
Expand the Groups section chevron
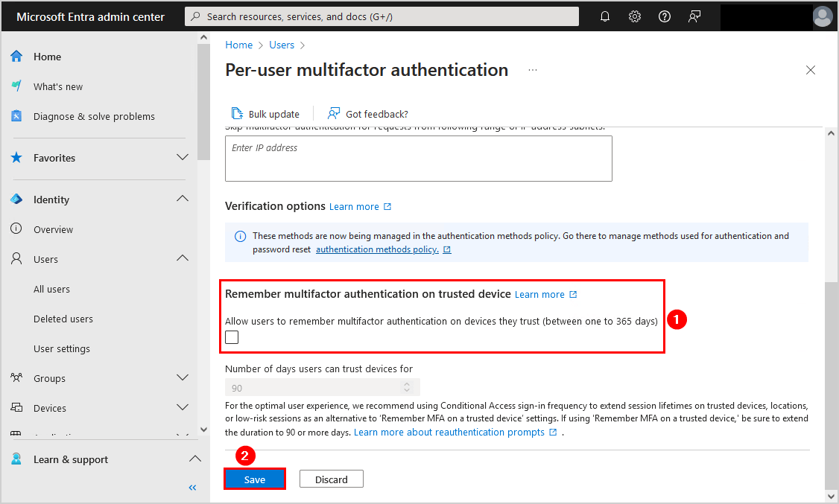click(183, 377)
